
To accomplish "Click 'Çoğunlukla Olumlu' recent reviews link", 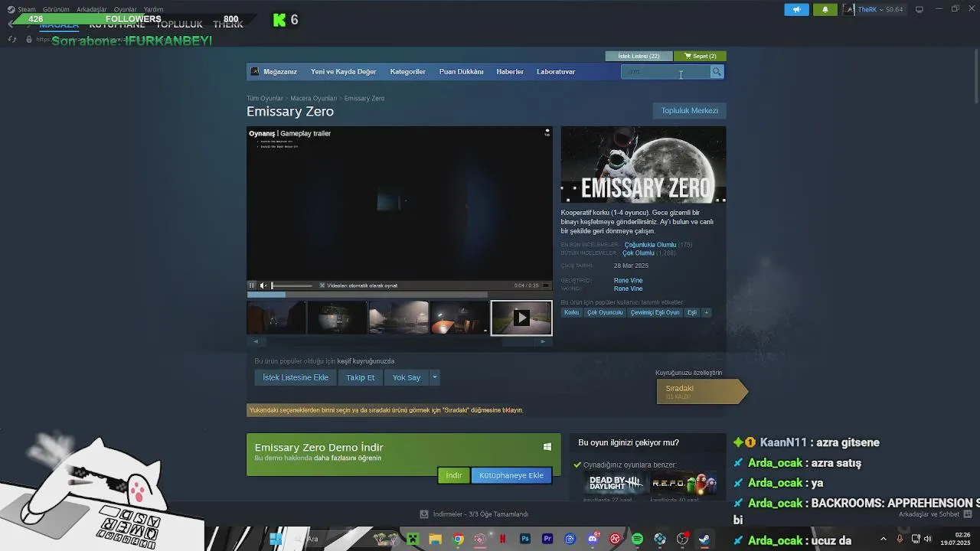I will pos(650,245).
